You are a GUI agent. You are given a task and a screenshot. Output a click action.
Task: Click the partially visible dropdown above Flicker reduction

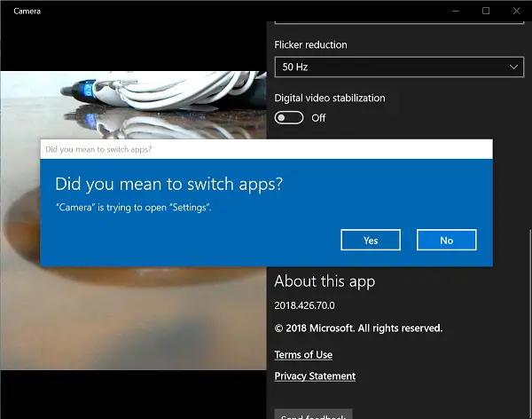[399, 22]
